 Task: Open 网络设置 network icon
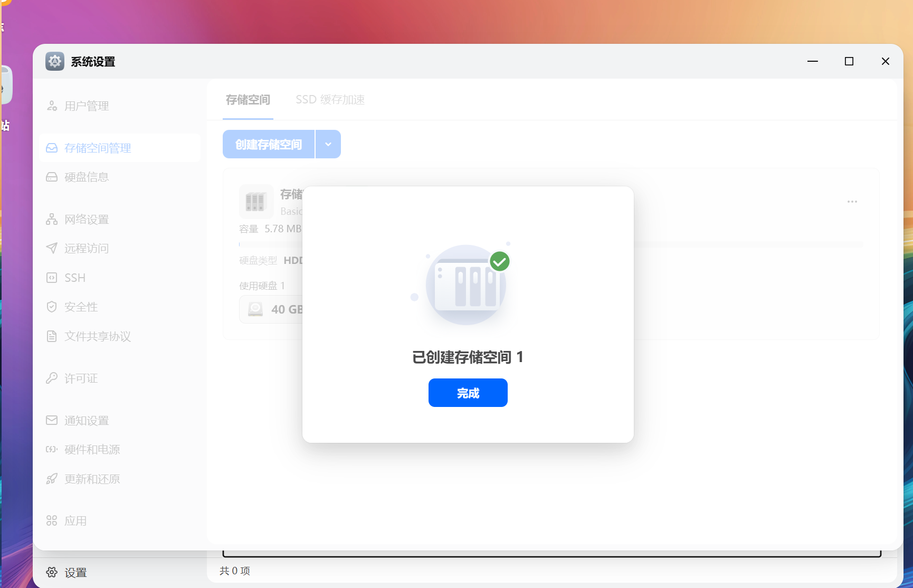52,220
